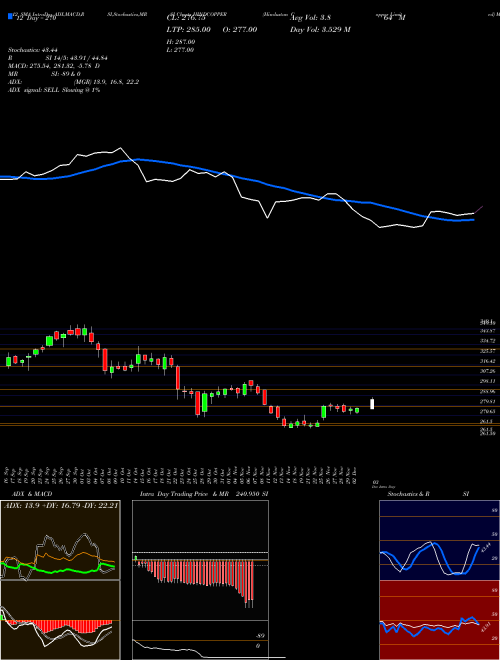Click the red RSI chart panel
500x660 pixels.
tap(438, 620)
